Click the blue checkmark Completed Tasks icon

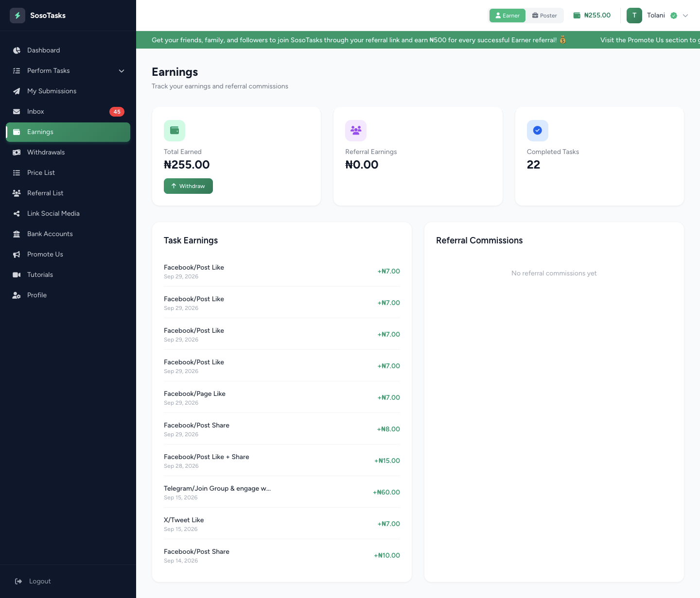(538, 131)
